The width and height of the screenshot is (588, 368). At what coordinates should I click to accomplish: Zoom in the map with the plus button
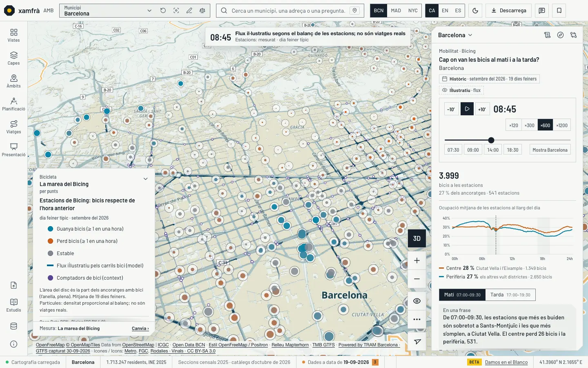coord(417,260)
